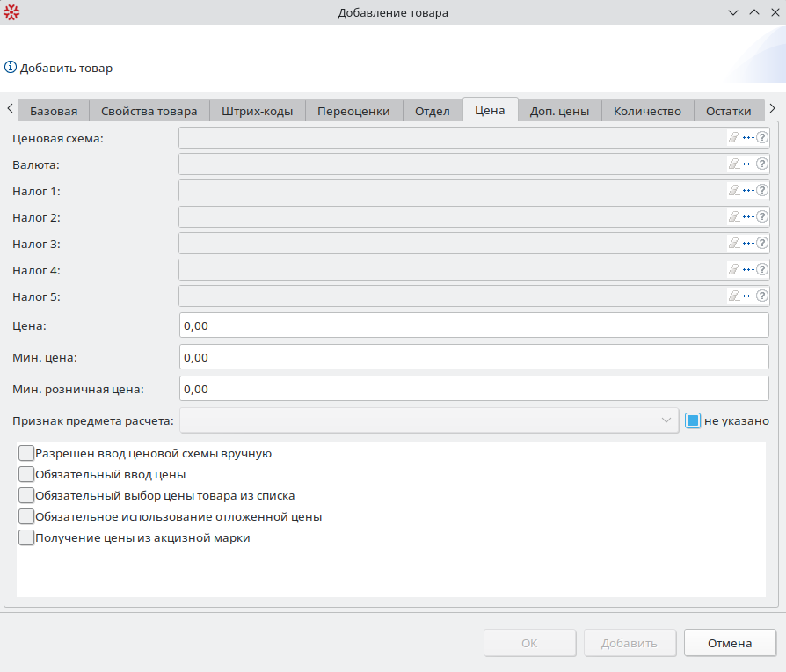This screenshot has height=672, width=786.
Task: Click the help question mark for Налог 1
Action: (x=762, y=191)
